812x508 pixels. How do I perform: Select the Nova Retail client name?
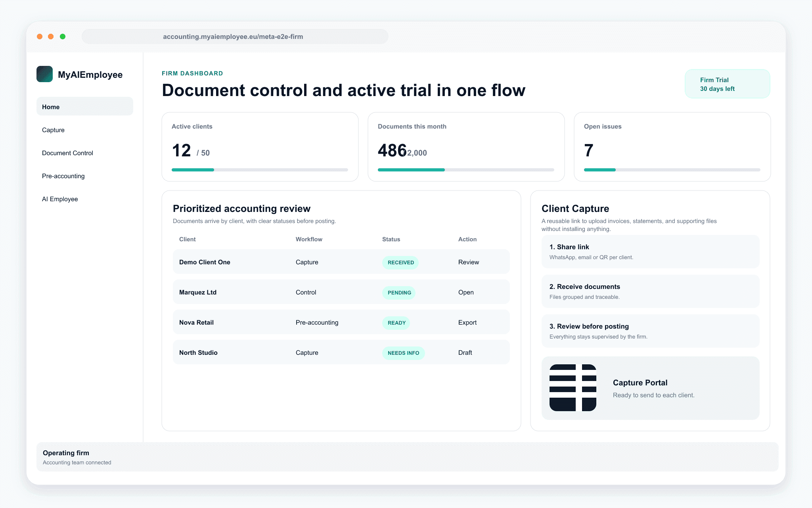coord(196,322)
